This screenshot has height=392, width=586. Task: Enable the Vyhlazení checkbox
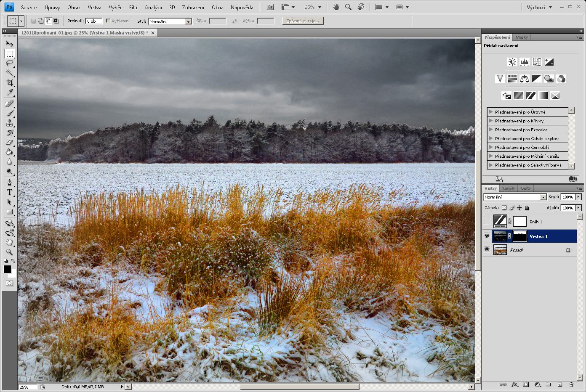click(x=108, y=21)
